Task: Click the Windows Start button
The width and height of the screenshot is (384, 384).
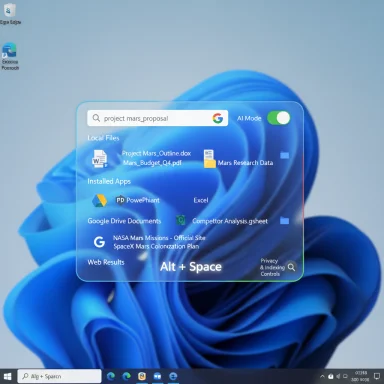Action: coord(7,376)
